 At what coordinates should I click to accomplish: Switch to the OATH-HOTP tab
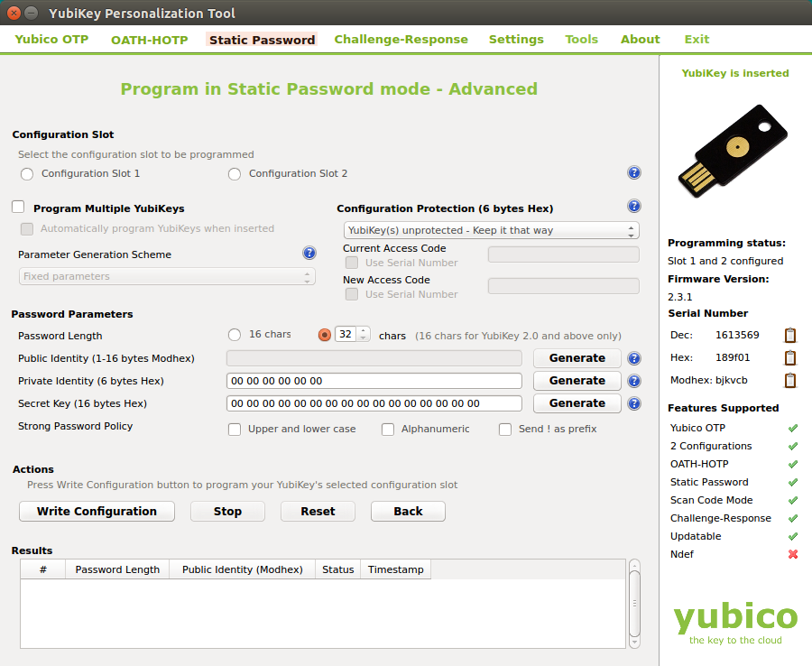[x=149, y=40]
